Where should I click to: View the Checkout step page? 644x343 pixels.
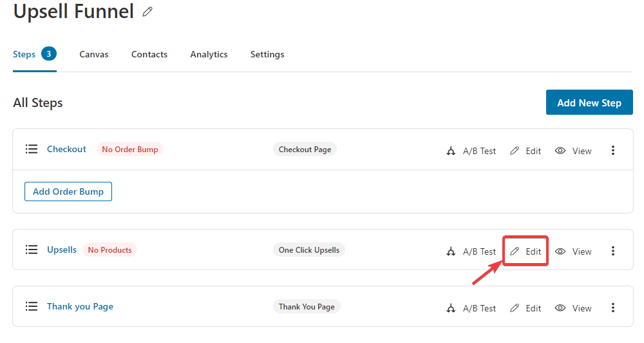click(573, 151)
